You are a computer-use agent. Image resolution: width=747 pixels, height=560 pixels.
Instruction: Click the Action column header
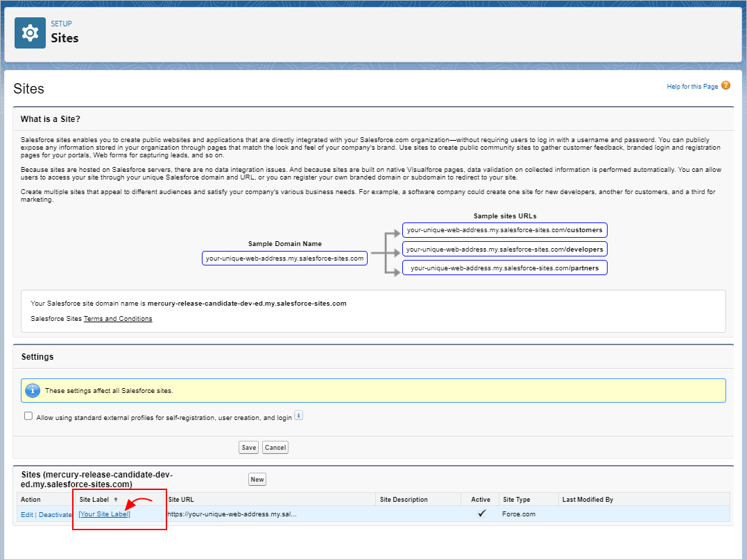coord(31,500)
